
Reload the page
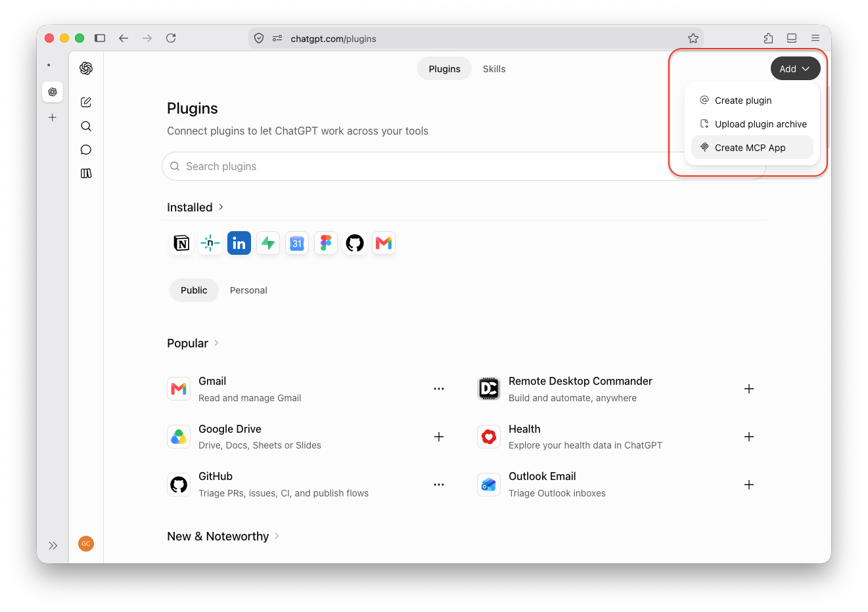171,38
